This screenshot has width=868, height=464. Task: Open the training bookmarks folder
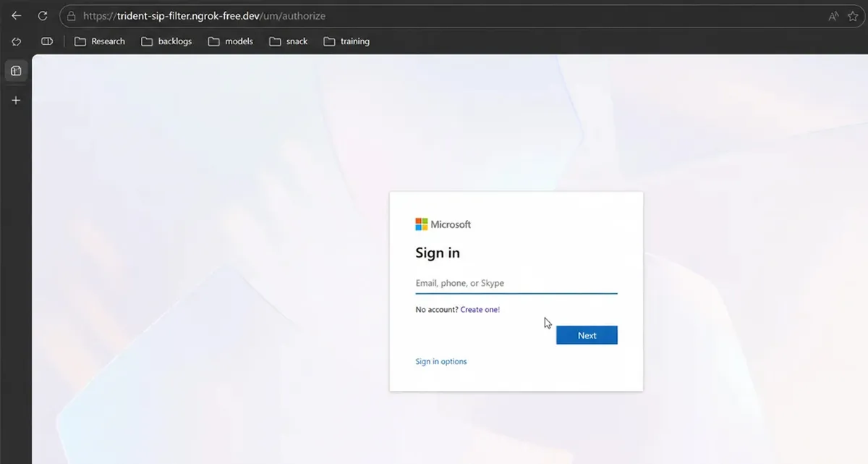346,41
